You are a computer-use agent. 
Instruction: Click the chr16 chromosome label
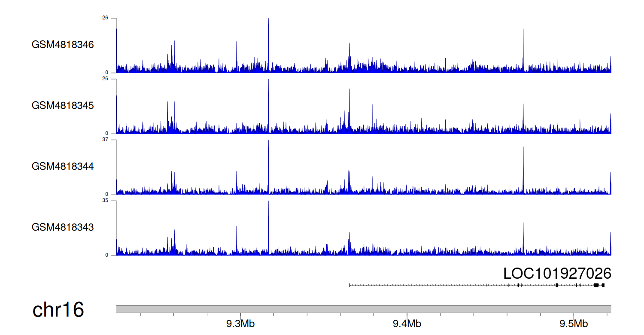click(x=58, y=310)
